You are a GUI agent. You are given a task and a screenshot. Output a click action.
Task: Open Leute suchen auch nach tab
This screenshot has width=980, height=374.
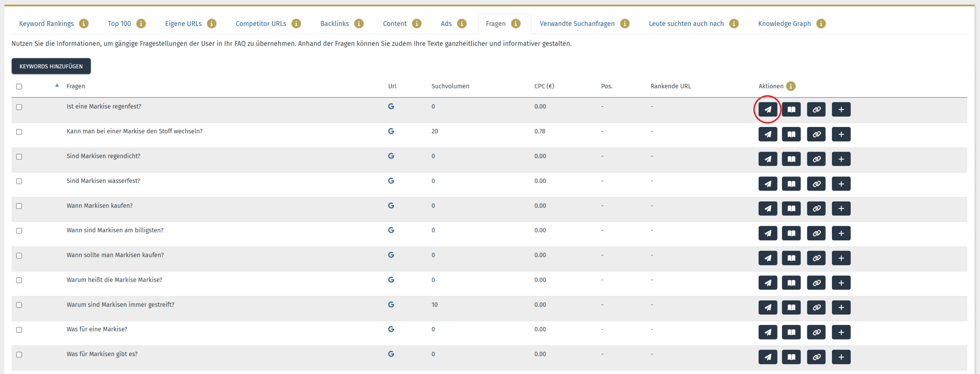pos(686,24)
